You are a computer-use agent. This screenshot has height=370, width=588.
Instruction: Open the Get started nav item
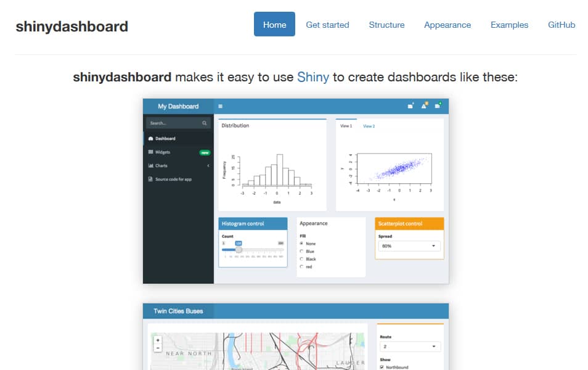click(x=327, y=25)
